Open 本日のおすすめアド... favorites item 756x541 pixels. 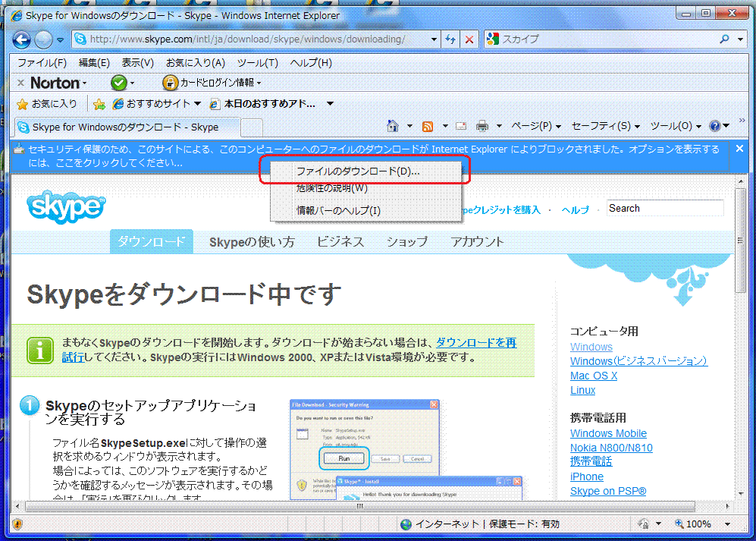point(263,104)
